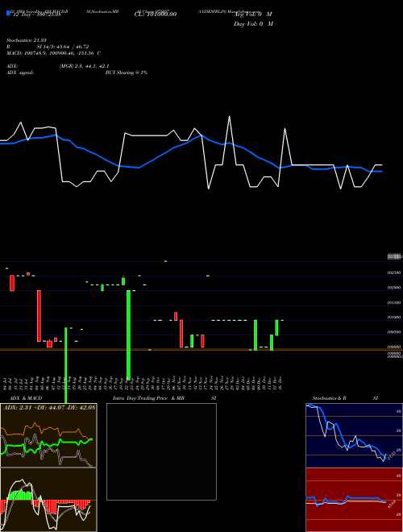
Task: Click the blue 12 Day SMA legend square
Action: [x=8, y=13]
